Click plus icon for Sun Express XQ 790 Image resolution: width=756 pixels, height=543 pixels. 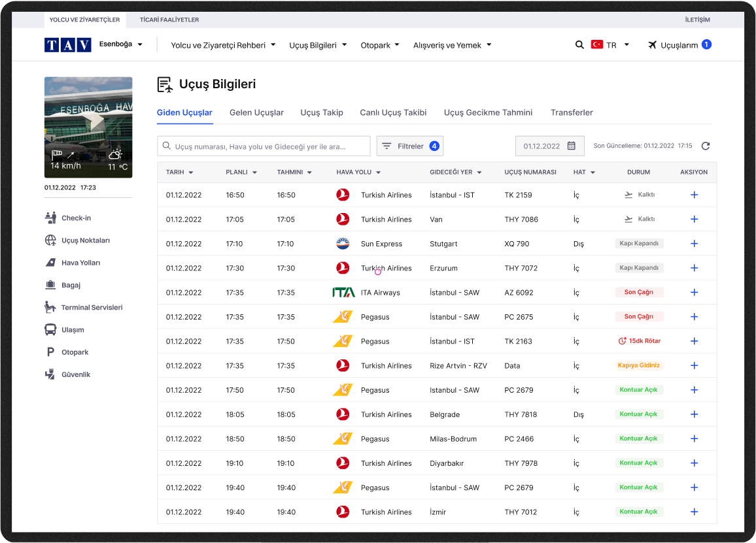694,244
